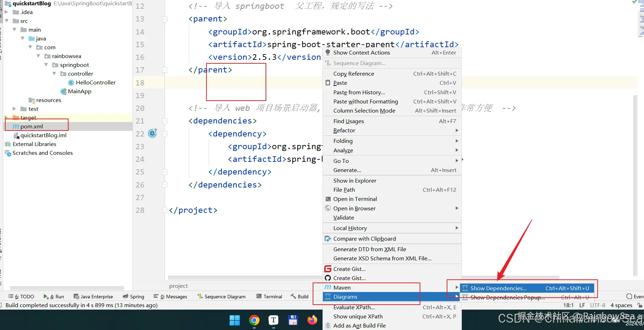
Task: Open Google Chrome from the taskbar
Action: coord(254,320)
